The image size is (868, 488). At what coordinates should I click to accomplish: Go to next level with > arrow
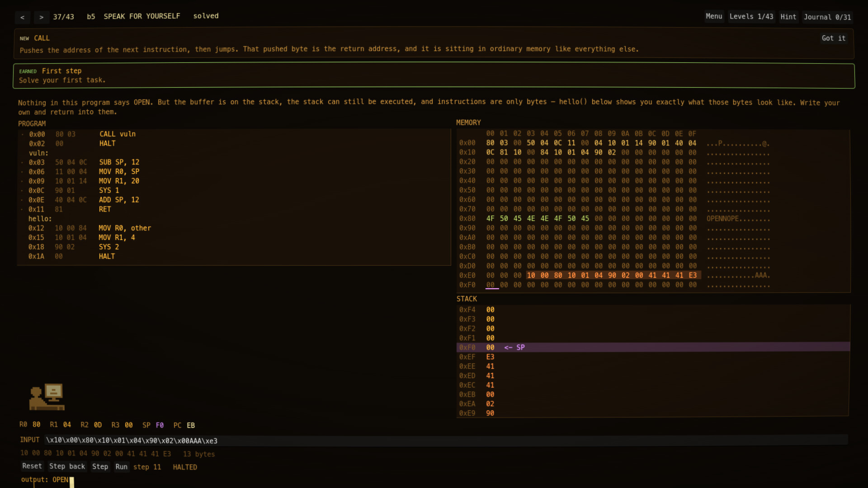[41, 17]
